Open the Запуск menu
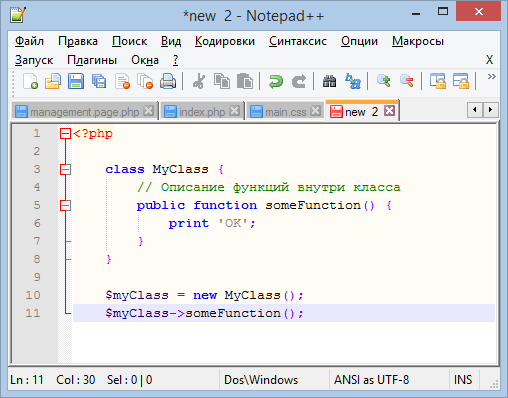The image size is (508, 398). [x=34, y=60]
